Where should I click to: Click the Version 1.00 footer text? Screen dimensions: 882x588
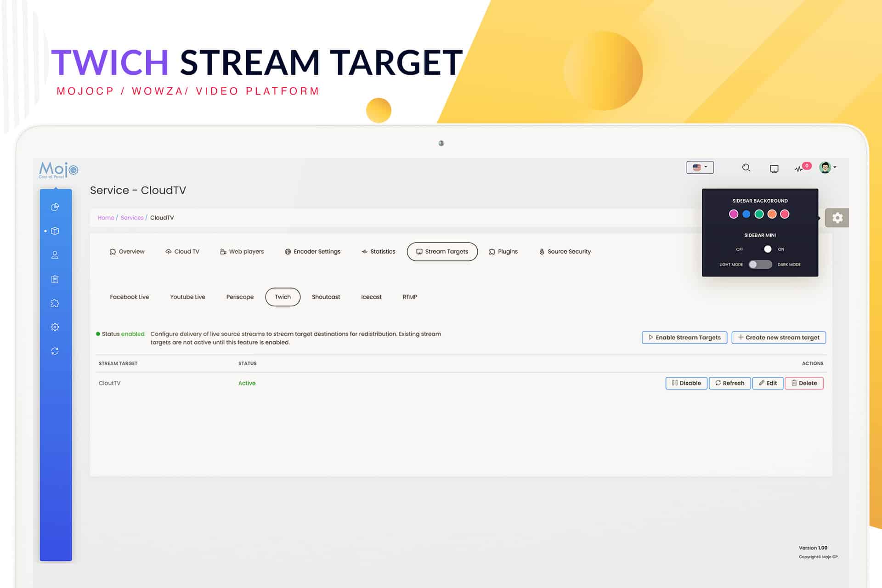pos(813,548)
